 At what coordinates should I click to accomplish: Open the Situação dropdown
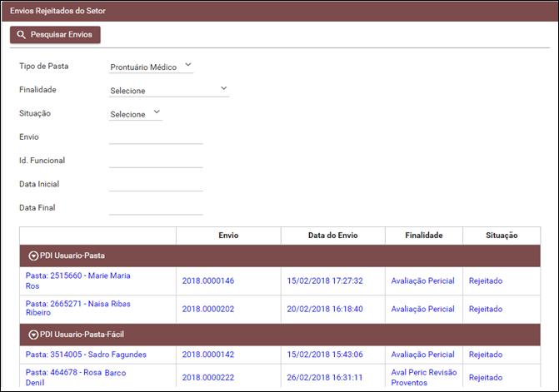click(x=136, y=114)
